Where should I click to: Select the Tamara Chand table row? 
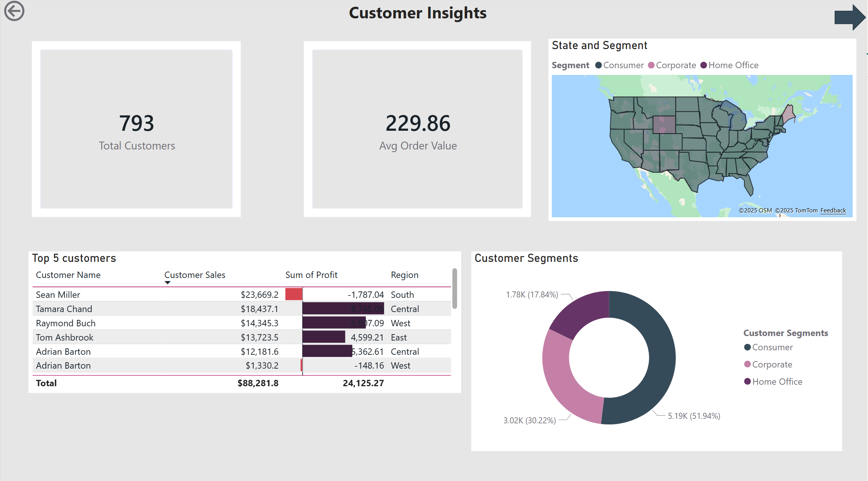[242, 309]
